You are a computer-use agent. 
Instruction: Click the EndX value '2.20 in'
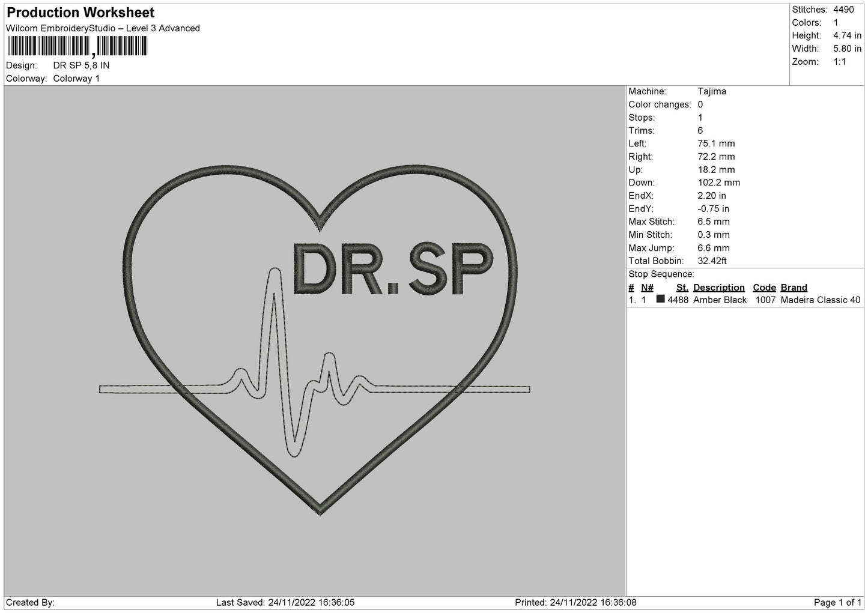click(712, 196)
